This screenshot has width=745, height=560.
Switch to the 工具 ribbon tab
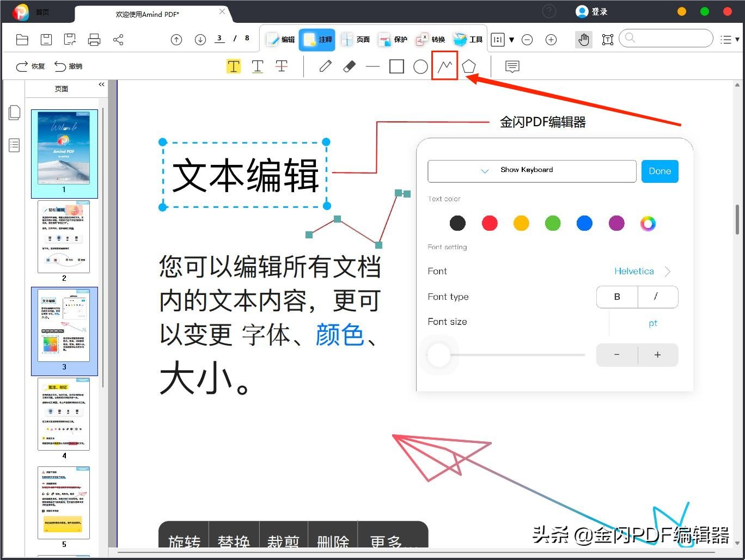pos(468,39)
